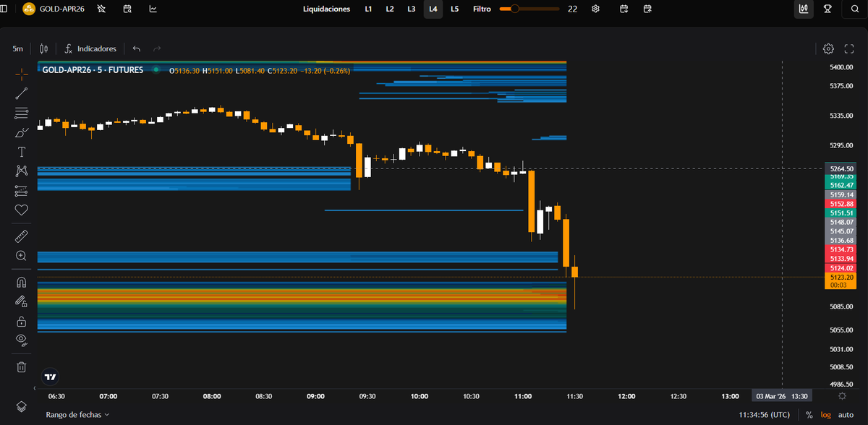
Task: Click the filter value 22
Action: point(572,9)
